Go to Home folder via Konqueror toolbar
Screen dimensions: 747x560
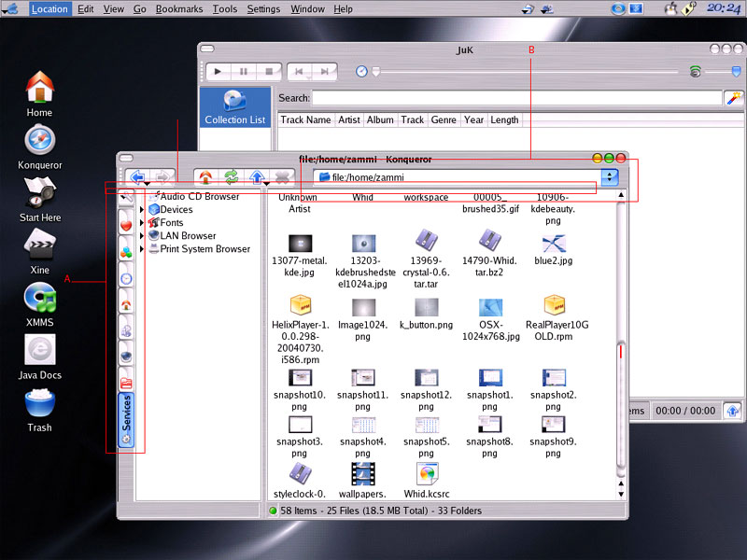205,177
